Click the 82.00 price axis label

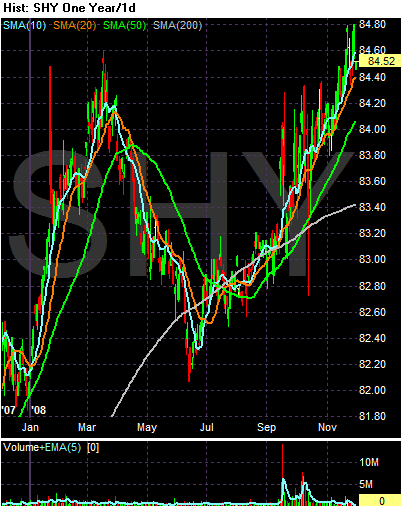coord(372,390)
